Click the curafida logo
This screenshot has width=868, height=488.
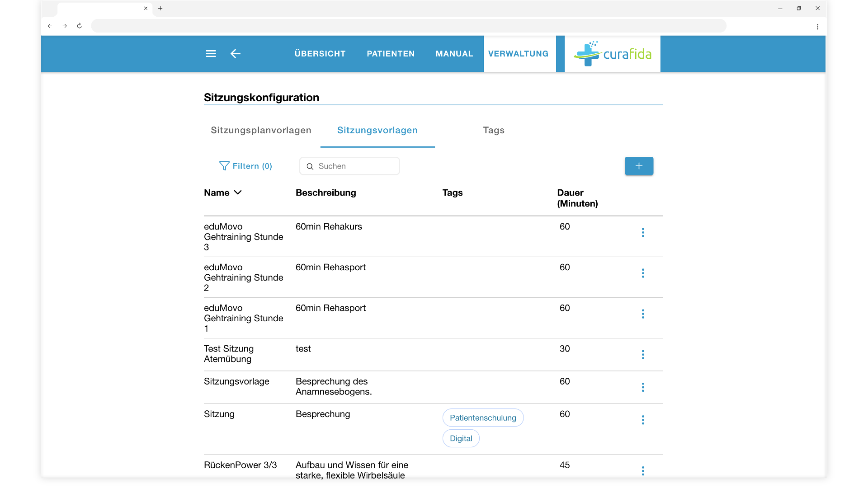[612, 54]
